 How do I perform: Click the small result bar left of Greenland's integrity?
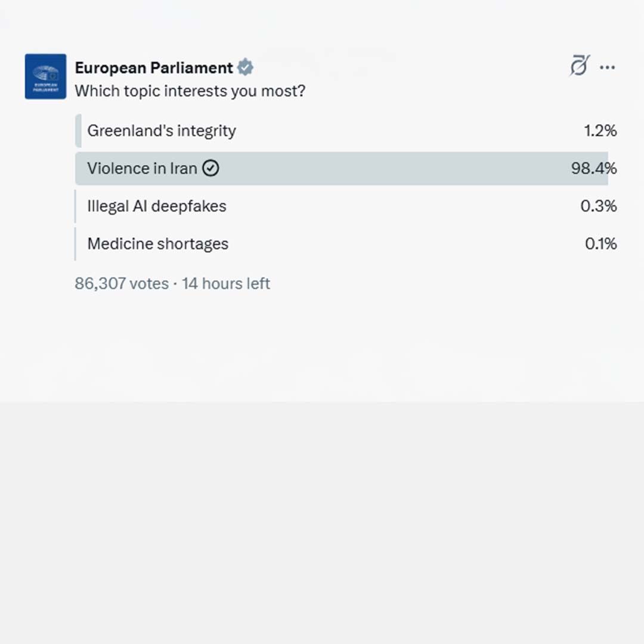[78, 131]
